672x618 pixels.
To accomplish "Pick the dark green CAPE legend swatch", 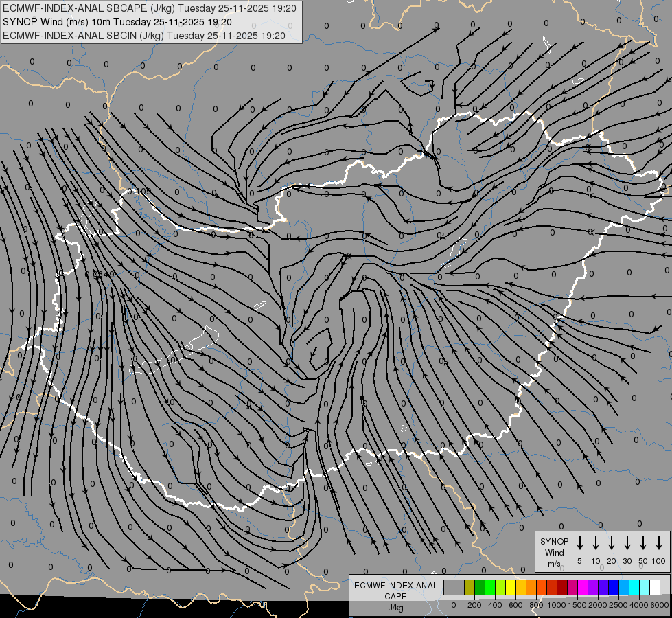I will (480, 587).
